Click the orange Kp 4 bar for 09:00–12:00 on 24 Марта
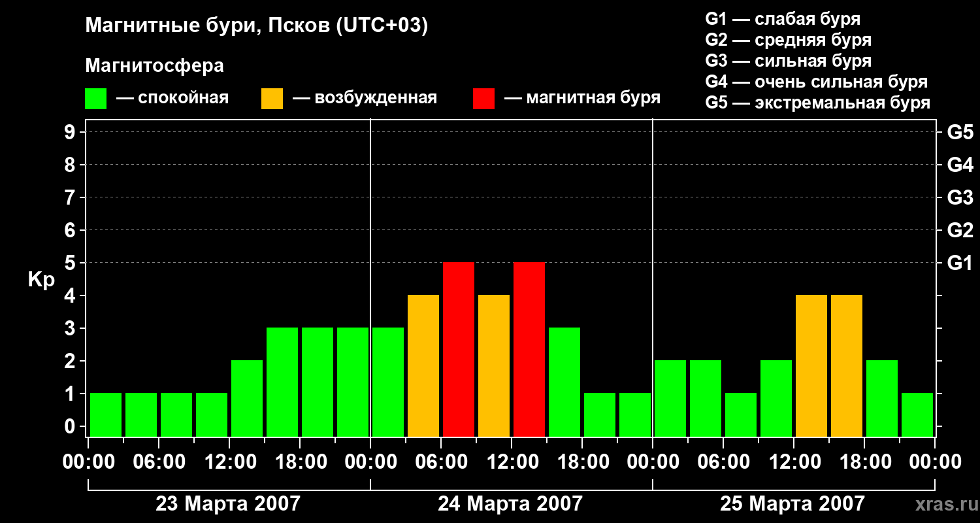Image resolution: width=980 pixels, height=523 pixels. click(494, 365)
